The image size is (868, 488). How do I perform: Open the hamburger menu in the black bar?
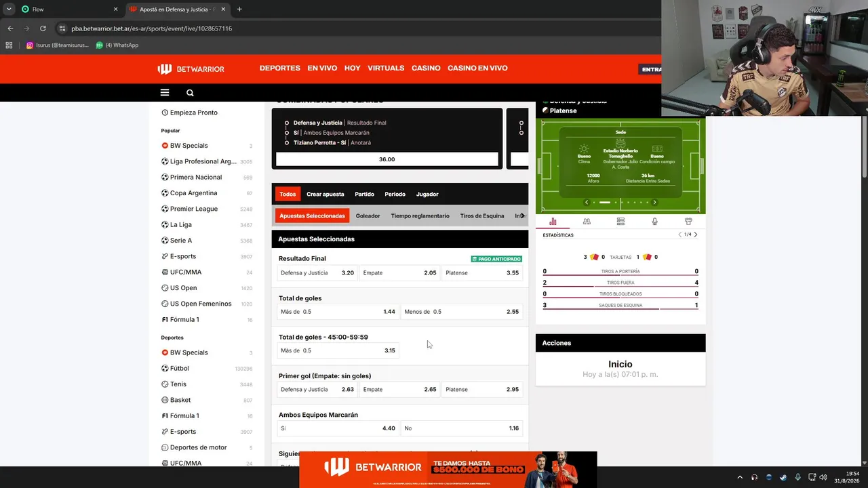[165, 93]
